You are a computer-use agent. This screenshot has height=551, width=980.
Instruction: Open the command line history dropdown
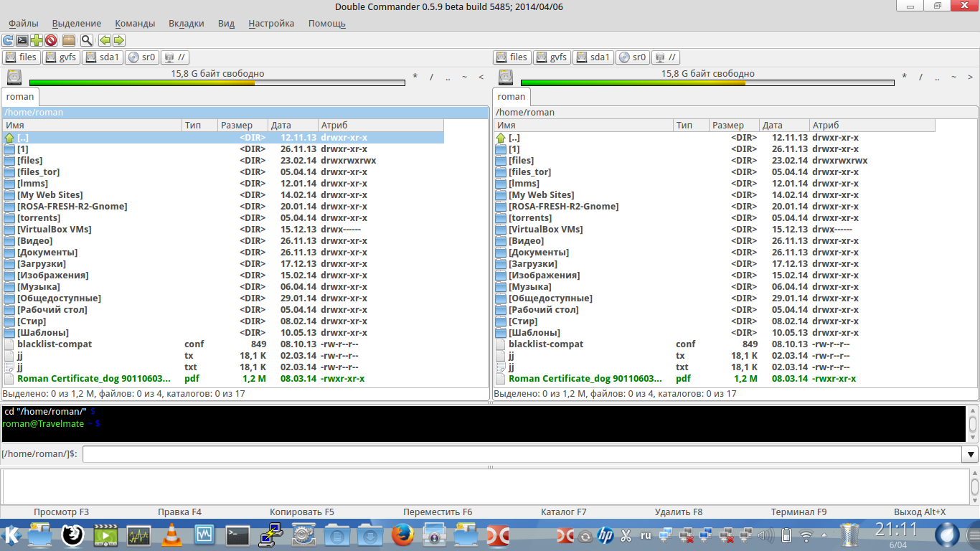(x=970, y=454)
